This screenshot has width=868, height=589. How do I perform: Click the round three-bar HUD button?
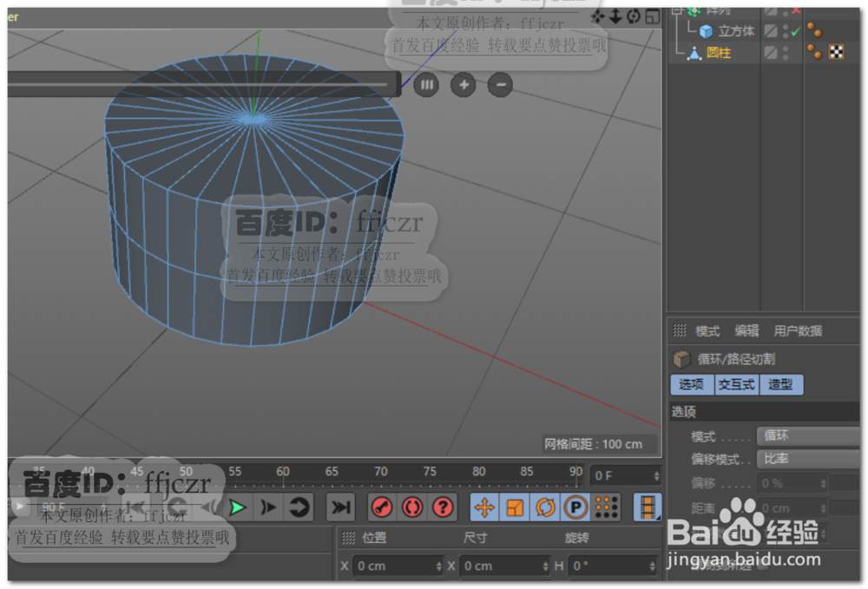click(426, 85)
